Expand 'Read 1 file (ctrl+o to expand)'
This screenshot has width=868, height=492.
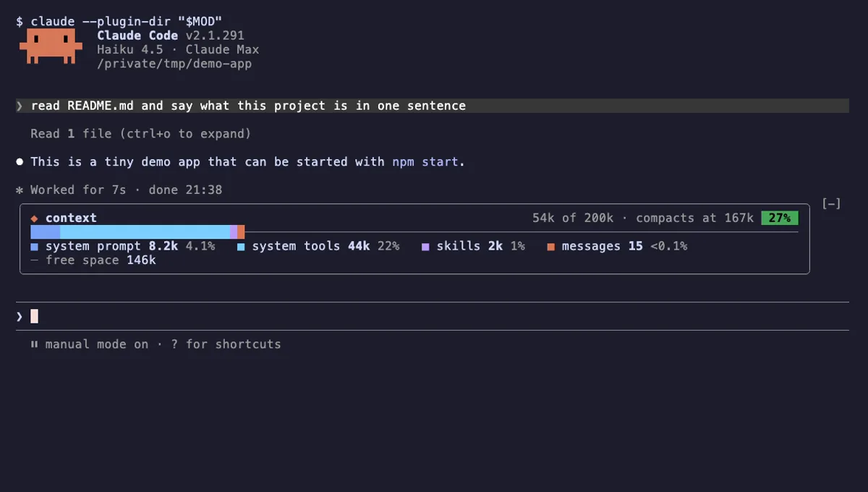click(x=140, y=134)
